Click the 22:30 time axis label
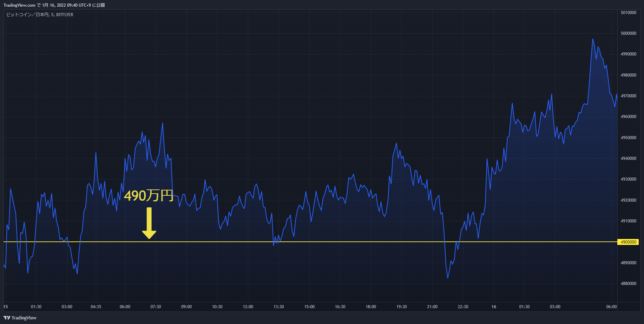644x324 pixels. (x=463, y=307)
